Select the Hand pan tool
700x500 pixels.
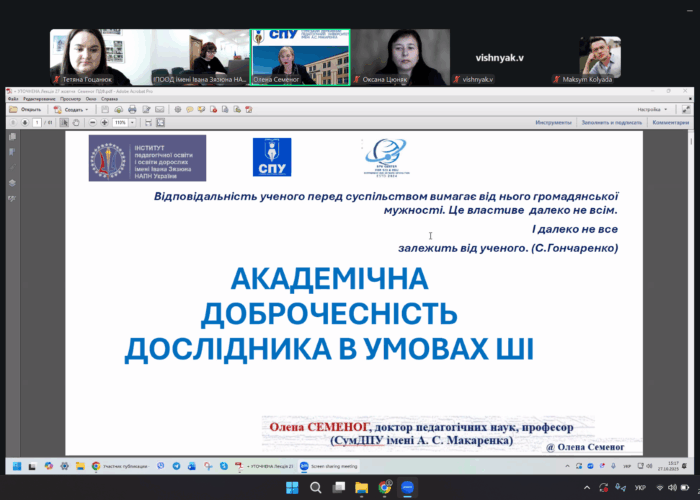click(x=76, y=122)
